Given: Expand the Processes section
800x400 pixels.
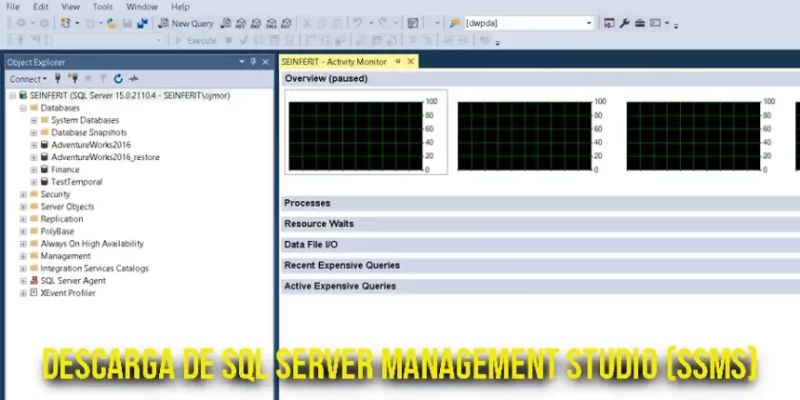Looking at the screenshot, I should [x=541, y=203].
